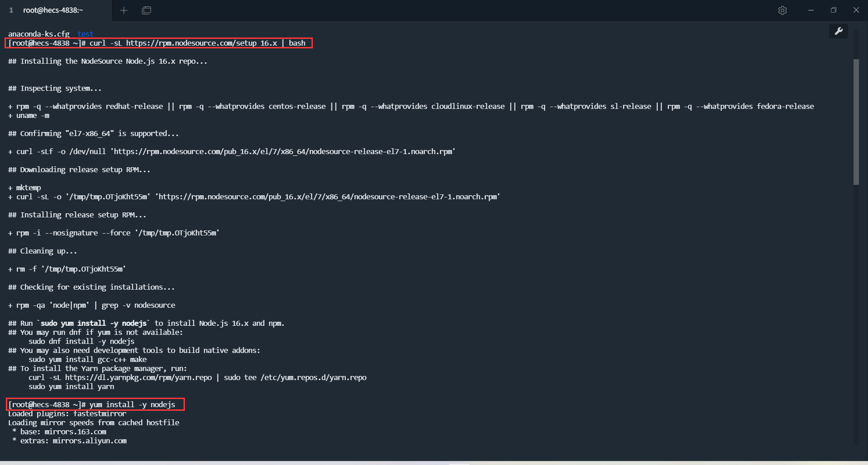This screenshot has height=465, width=868.
Task: Click the 'anaconda-ks.cfg' file name
Action: [x=39, y=34]
